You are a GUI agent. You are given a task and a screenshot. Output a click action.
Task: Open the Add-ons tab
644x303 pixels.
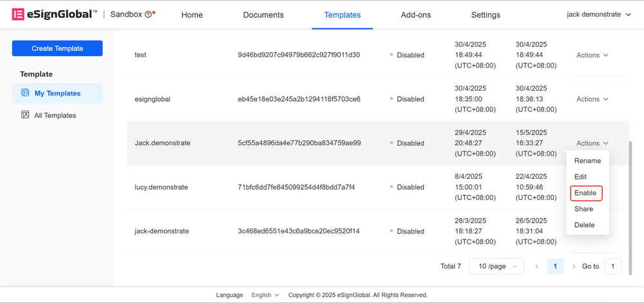pos(415,15)
